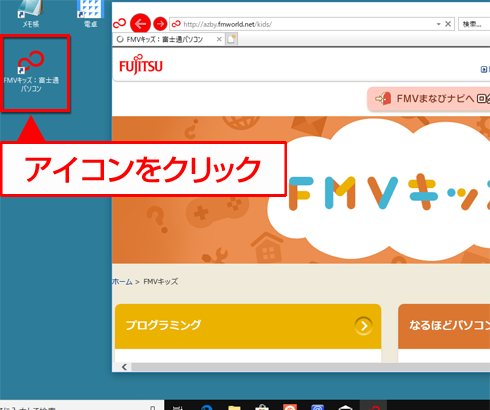This screenshot has width=490, height=410.
Task: Open the Edge icon in the taskbar
Action: pyautogui.click(x=207, y=407)
